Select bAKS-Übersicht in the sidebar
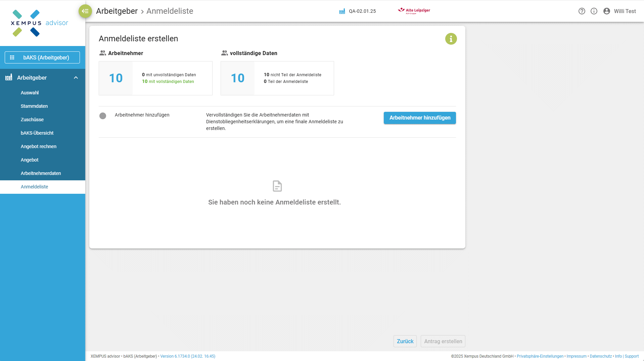The image size is (644, 361). point(37,133)
